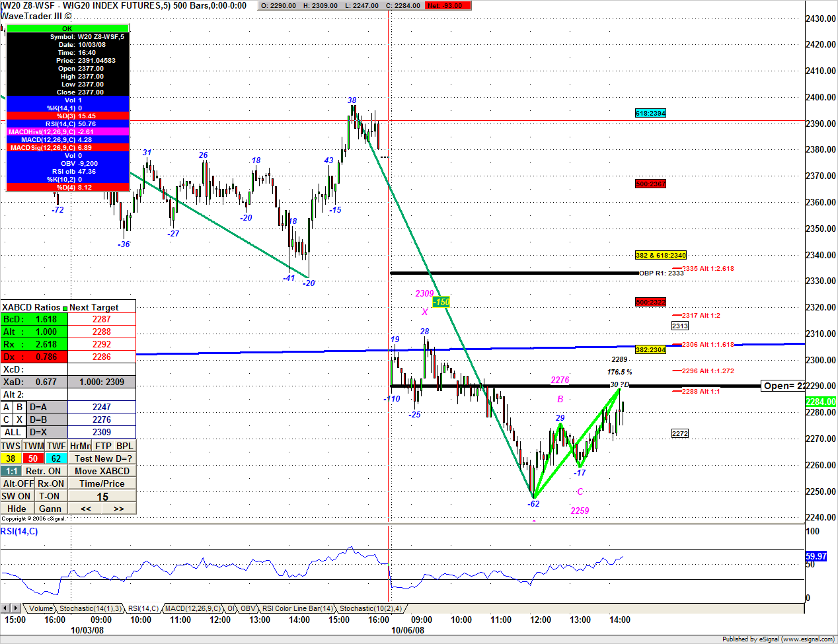Click the Move XABCD button
The image size is (838, 644).
tap(102, 471)
